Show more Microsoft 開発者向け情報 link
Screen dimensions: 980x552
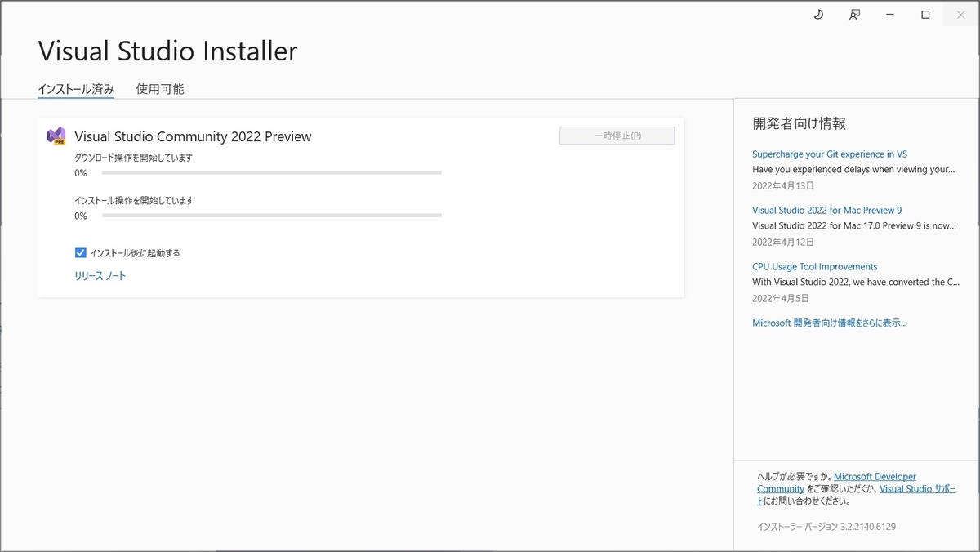click(830, 323)
